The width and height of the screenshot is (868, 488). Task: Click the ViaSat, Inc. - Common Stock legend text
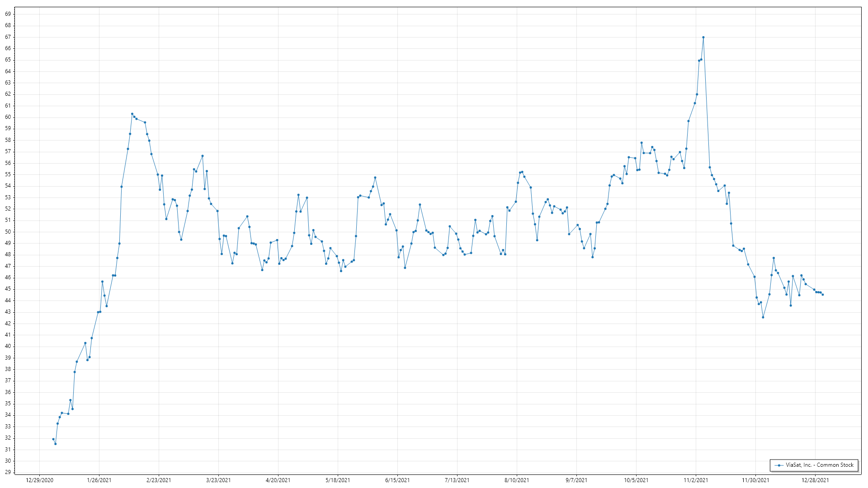[819, 465]
